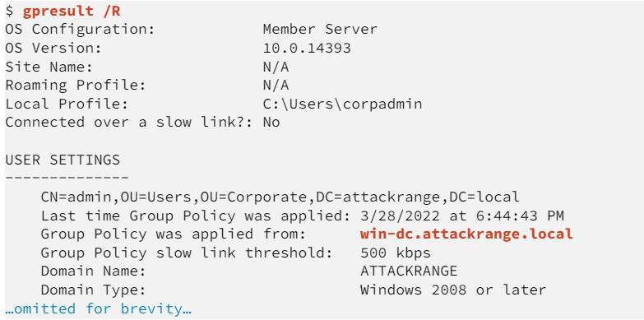The height and width of the screenshot is (320, 644).
Task: Click the Member Server value
Action: pos(320,29)
